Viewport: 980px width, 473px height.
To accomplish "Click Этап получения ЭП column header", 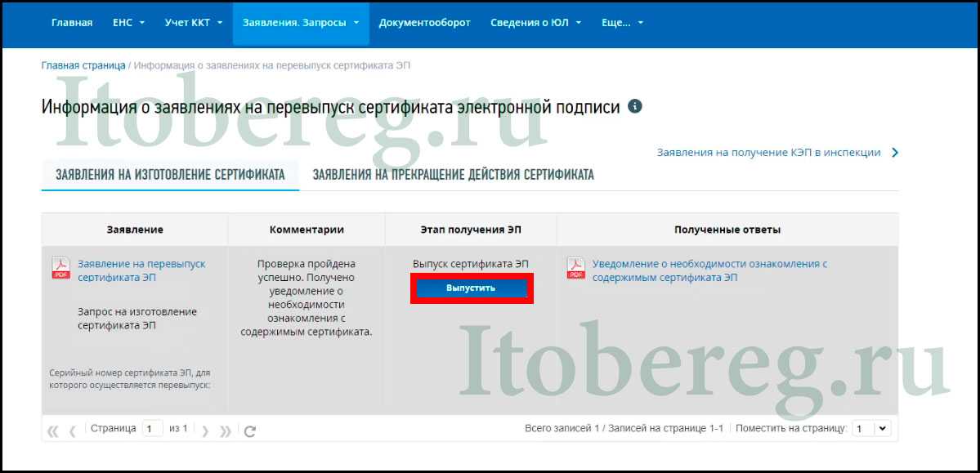I will (471, 230).
